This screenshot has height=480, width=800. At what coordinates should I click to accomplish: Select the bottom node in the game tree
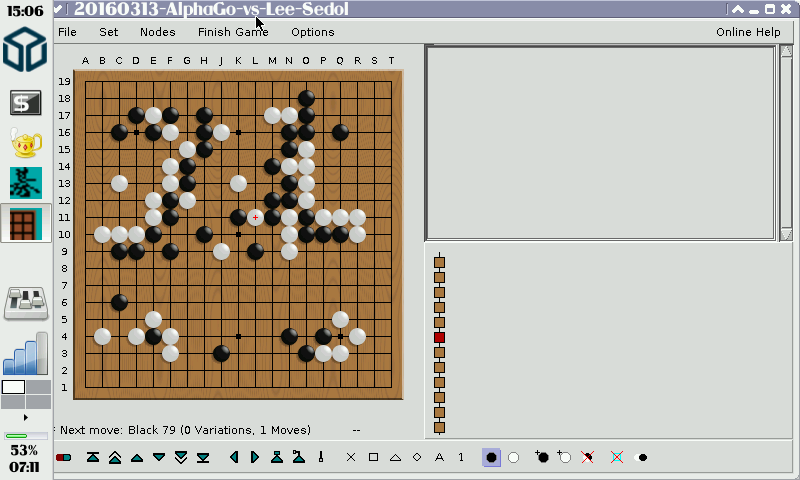tap(439, 427)
